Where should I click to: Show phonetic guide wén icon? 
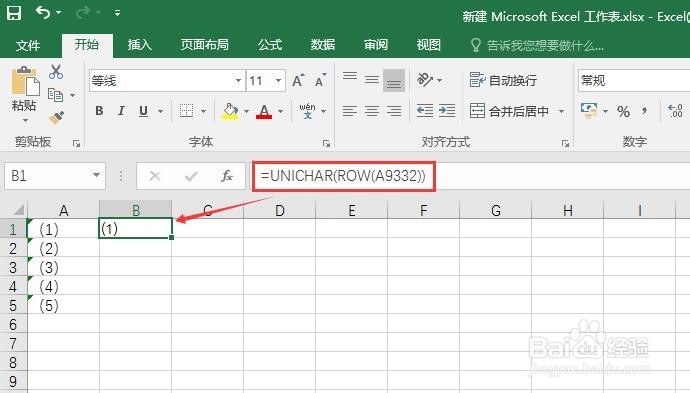point(307,111)
